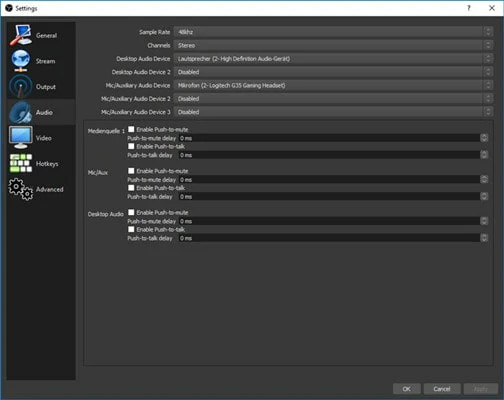The image size is (504, 400).
Task: Open the General settings icon
Action: pos(21,35)
